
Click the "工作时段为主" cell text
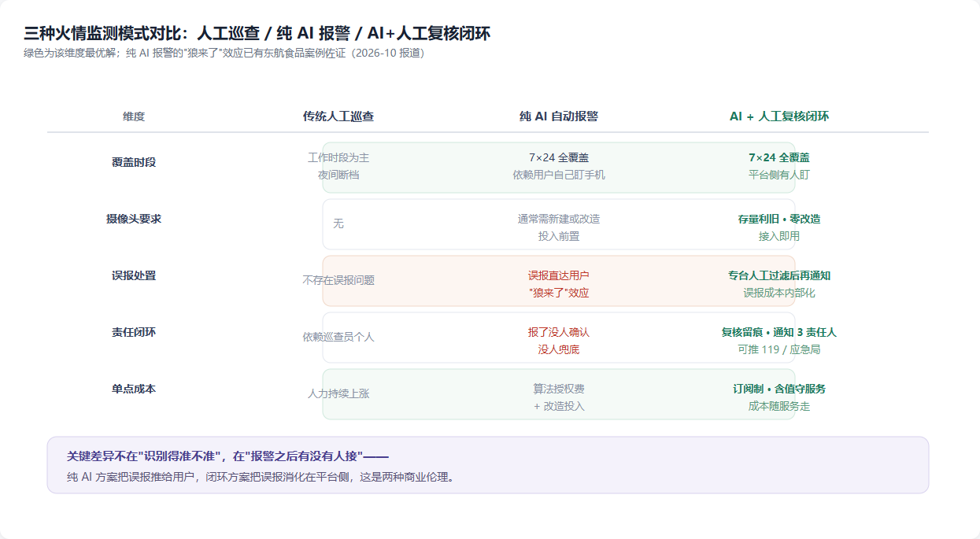pos(338,157)
